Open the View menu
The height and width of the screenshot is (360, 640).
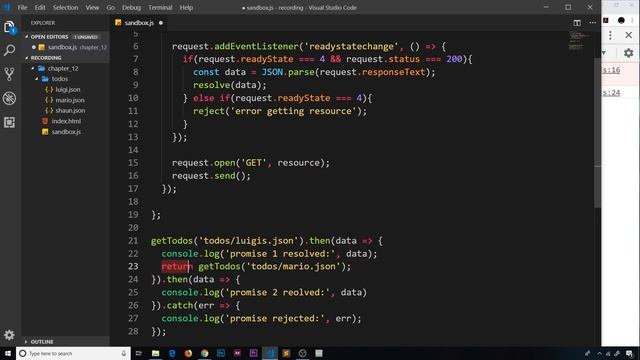[x=92, y=7]
